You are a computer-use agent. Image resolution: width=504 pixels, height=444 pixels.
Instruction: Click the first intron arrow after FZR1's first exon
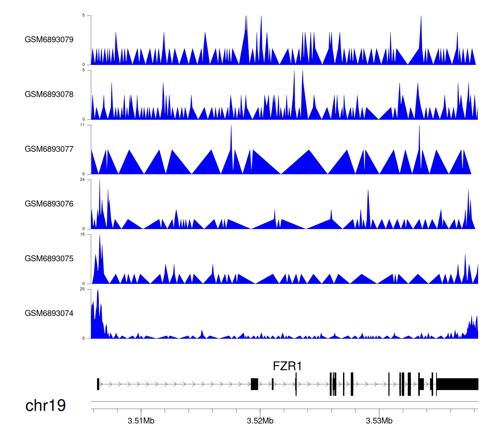(x=101, y=384)
